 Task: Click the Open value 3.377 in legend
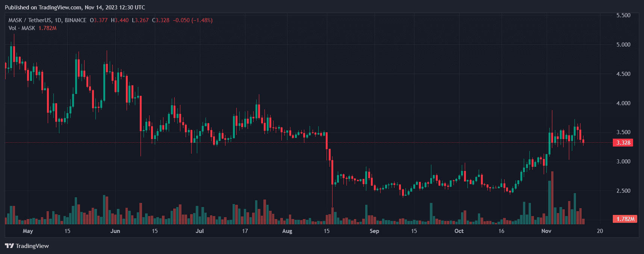coord(100,20)
